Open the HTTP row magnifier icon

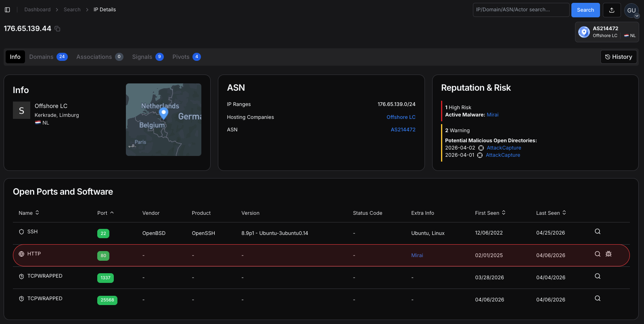coord(598,254)
